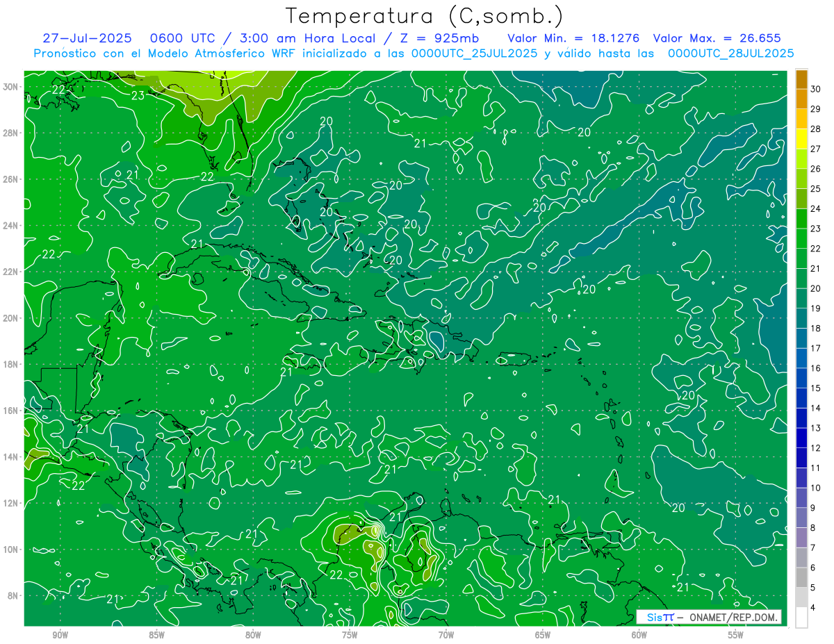Pick dark blue swatch between 12 and 13

pos(802,438)
